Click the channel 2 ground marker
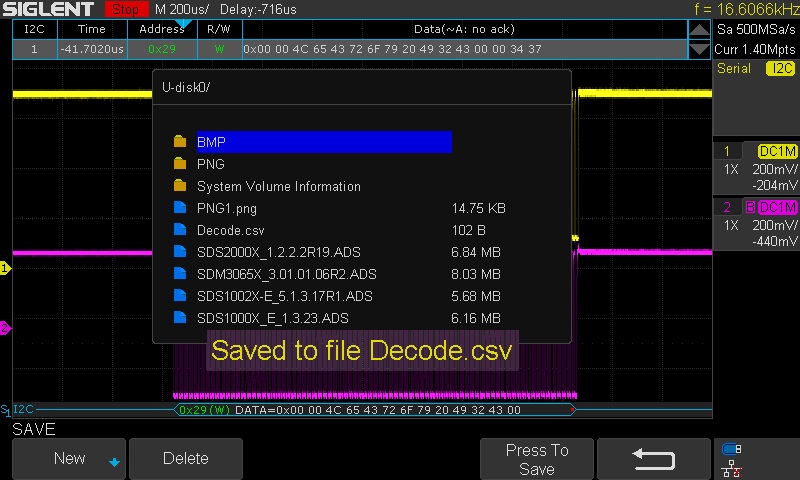The width and height of the screenshot is (800, 480). tap(5, 328)
